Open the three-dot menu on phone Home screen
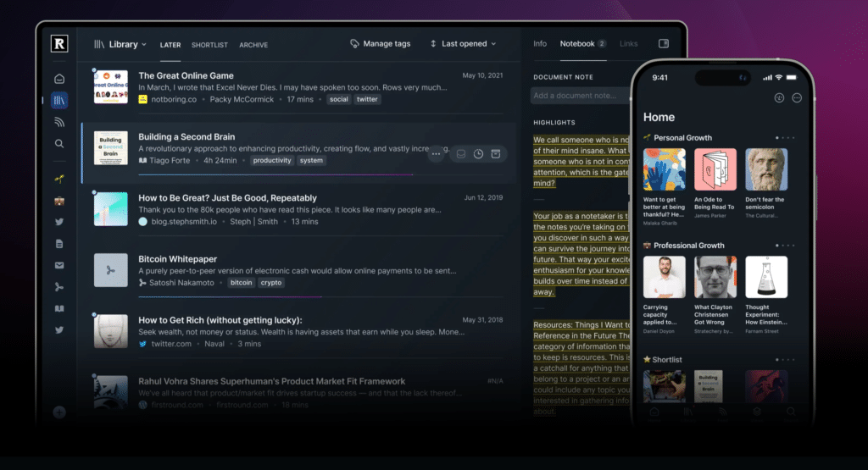The width and height of the screenshot is (868, 470). pyautogui.click(x=797, y=98)
